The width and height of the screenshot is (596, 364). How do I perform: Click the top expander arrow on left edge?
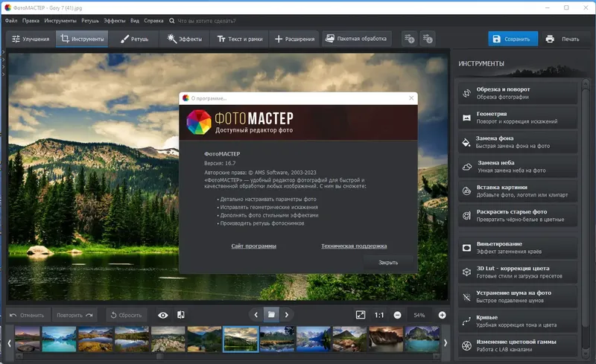pos(4,51)
